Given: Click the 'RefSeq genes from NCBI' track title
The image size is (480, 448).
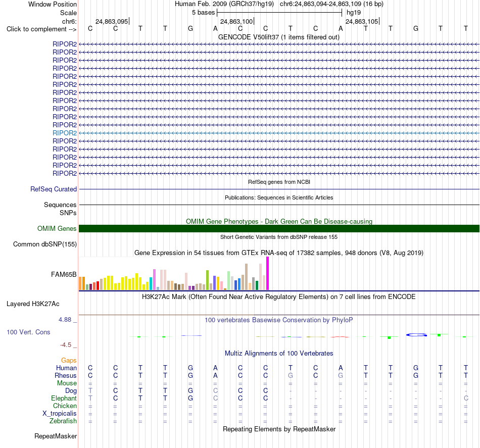Looking at the screenshot, I should click(x=279, y=182).
